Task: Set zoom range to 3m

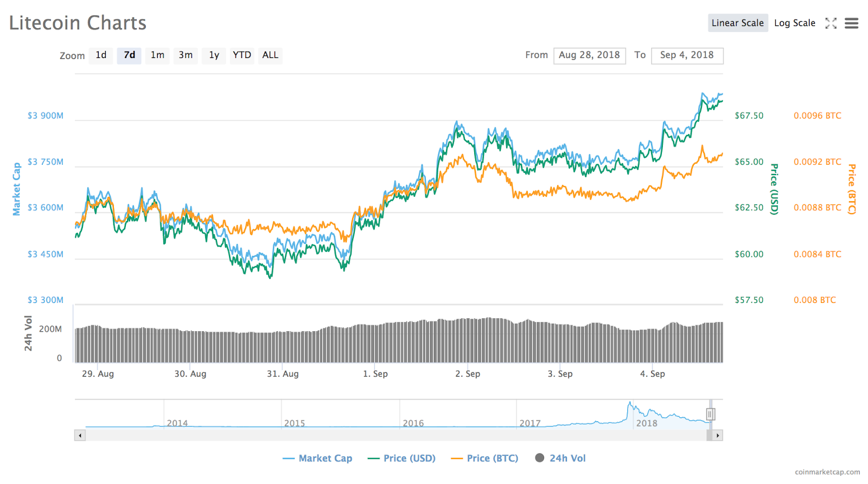Action: [186, 55]
